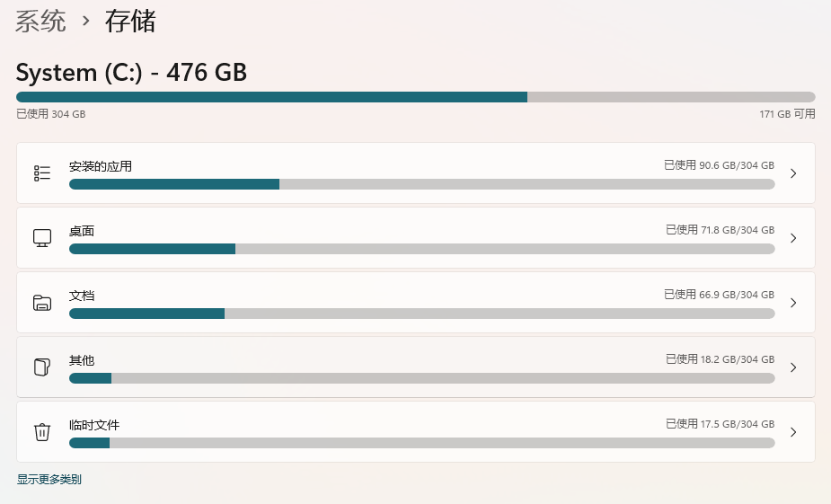Expand the 桌面 row chevron
831x504 pixels.
(793, 238)
